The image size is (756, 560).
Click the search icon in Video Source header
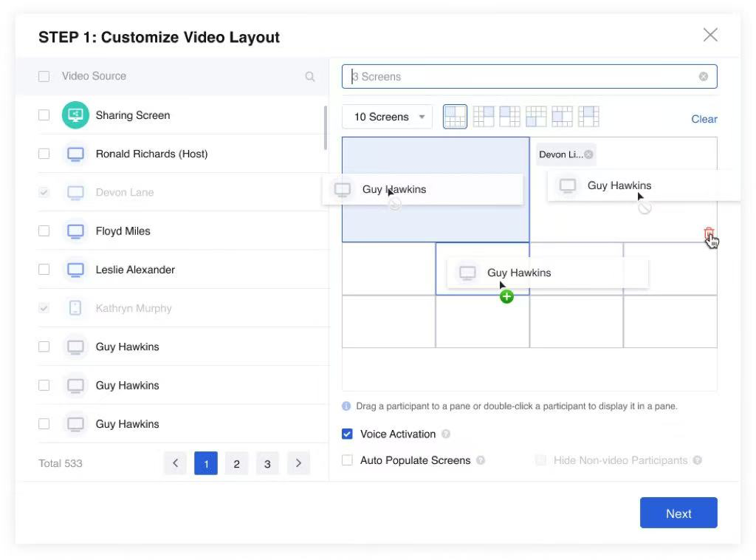pos(310,76)
